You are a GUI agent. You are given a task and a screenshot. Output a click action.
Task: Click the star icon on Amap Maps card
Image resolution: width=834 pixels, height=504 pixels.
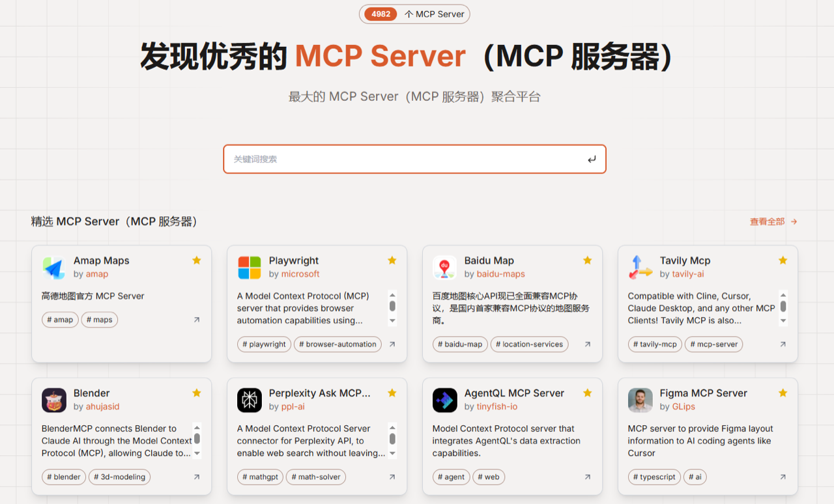coord(197,260)
